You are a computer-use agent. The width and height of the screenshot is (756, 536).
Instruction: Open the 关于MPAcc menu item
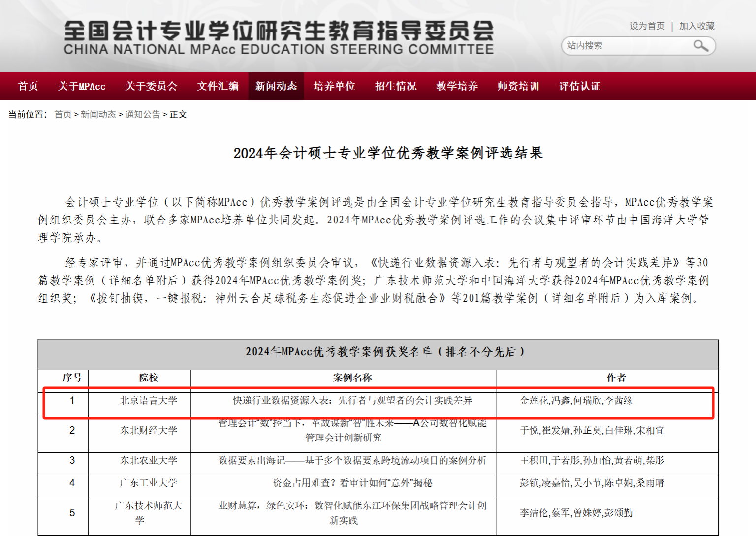coord(82,86)
